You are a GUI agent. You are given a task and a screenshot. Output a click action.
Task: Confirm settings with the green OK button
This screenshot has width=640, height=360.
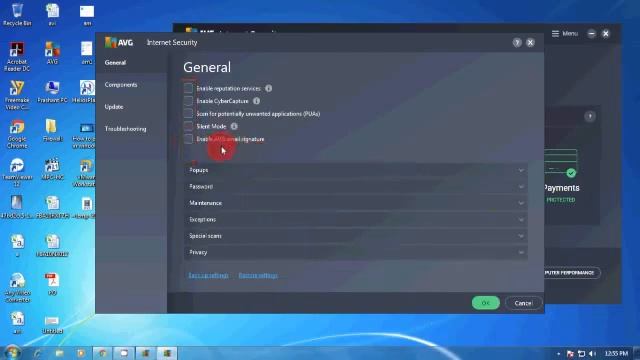pos(486,303)
